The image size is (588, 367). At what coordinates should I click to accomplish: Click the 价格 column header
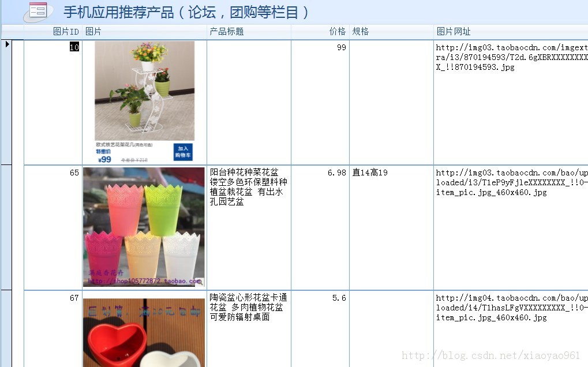click(337, 32)
